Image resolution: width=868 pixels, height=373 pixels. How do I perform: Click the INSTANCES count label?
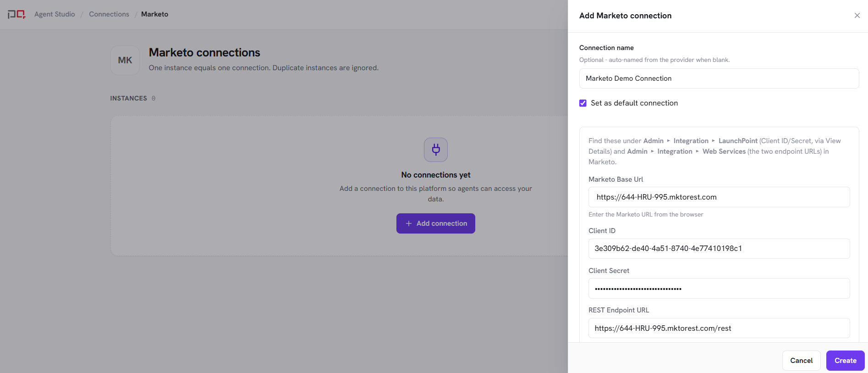click(x=133, y=98)
